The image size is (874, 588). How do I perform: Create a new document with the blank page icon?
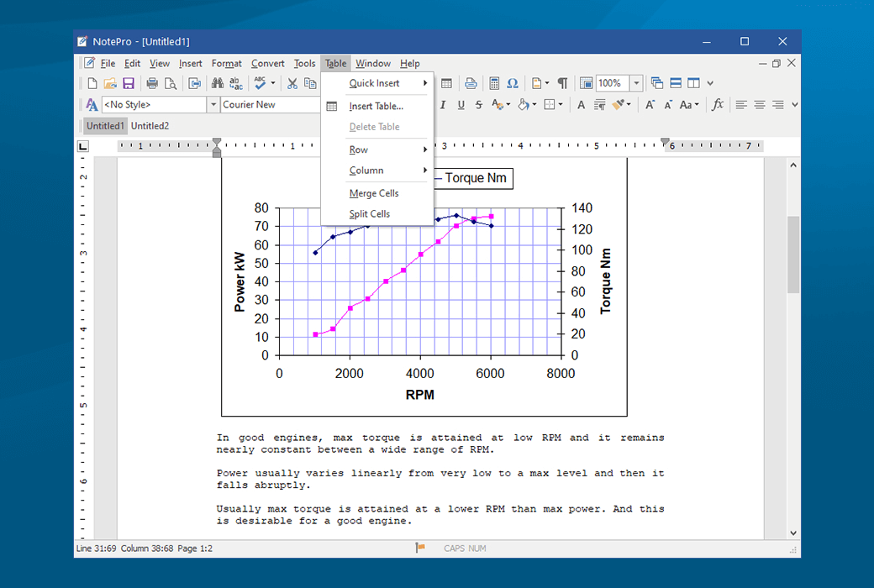(92, 83)
